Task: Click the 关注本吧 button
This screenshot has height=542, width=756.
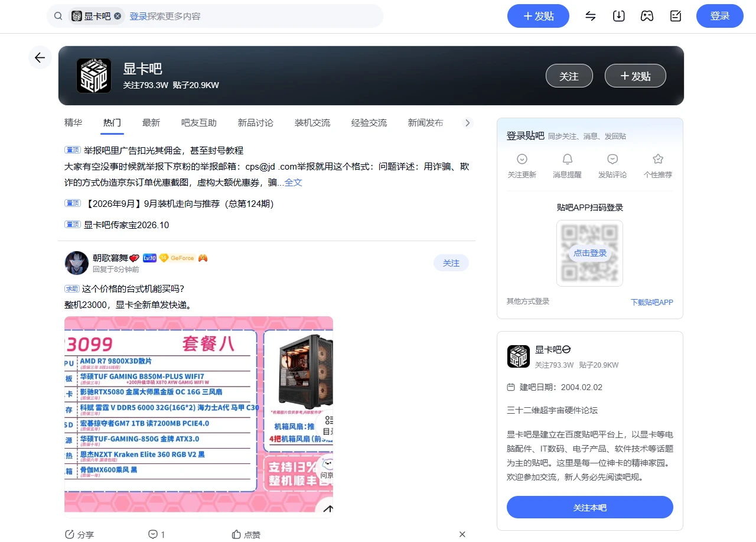Action: pos(590,507)
